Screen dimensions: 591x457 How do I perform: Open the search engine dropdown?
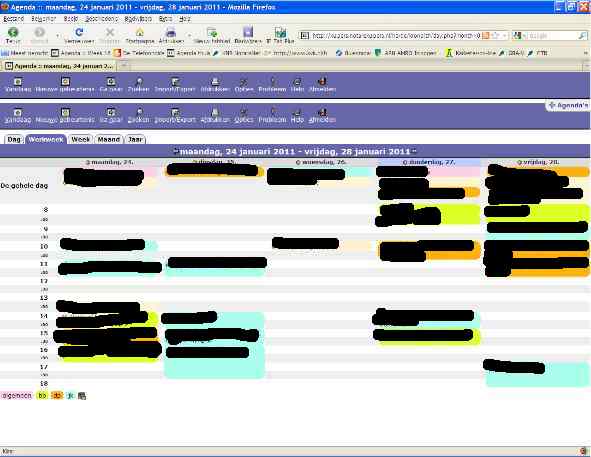tap(517, 35)
